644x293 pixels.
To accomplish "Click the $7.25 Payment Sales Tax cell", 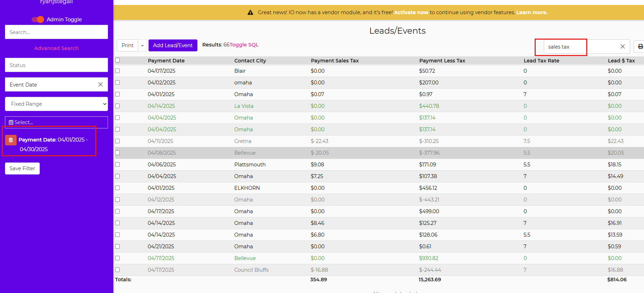I will tap(317, 176).
